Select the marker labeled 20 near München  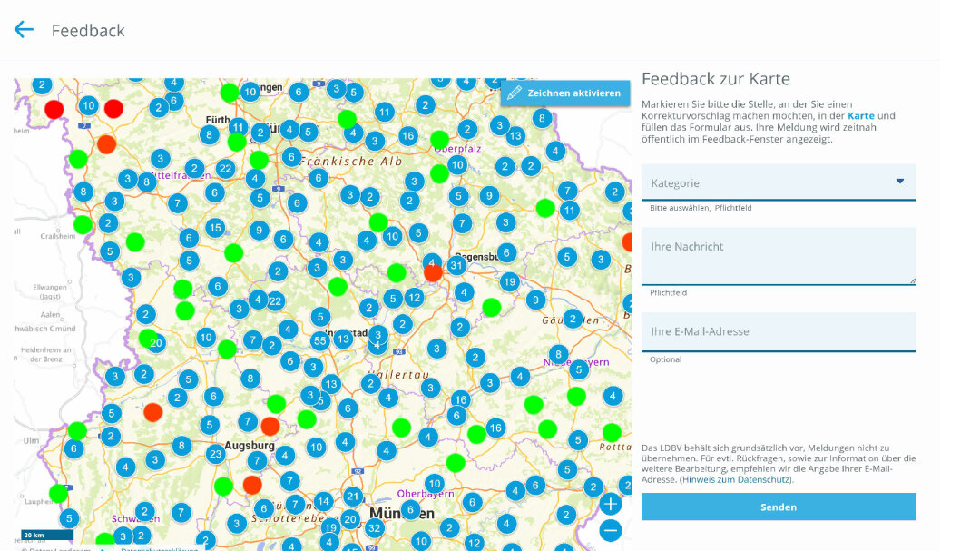[x=350, y=519]
